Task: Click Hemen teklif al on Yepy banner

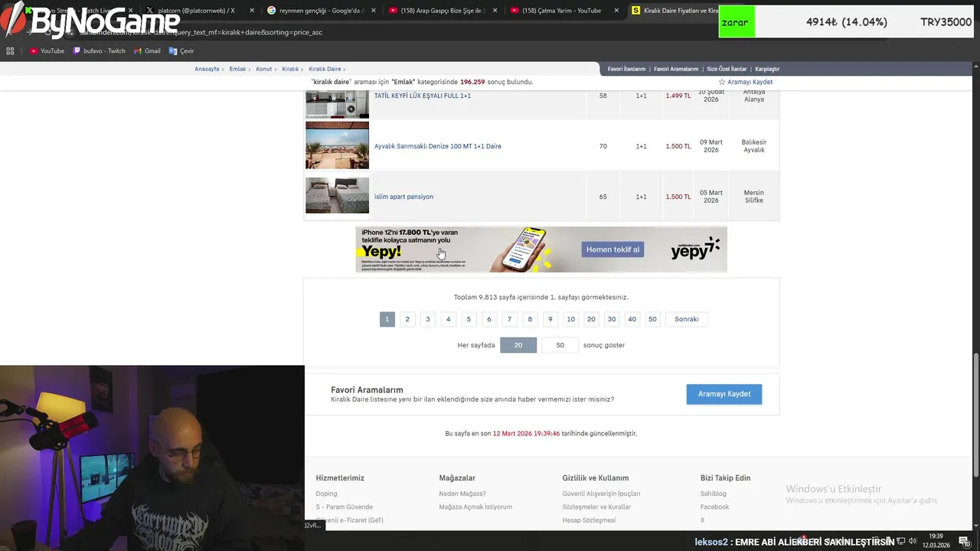Action: click(x=612, y=249)
